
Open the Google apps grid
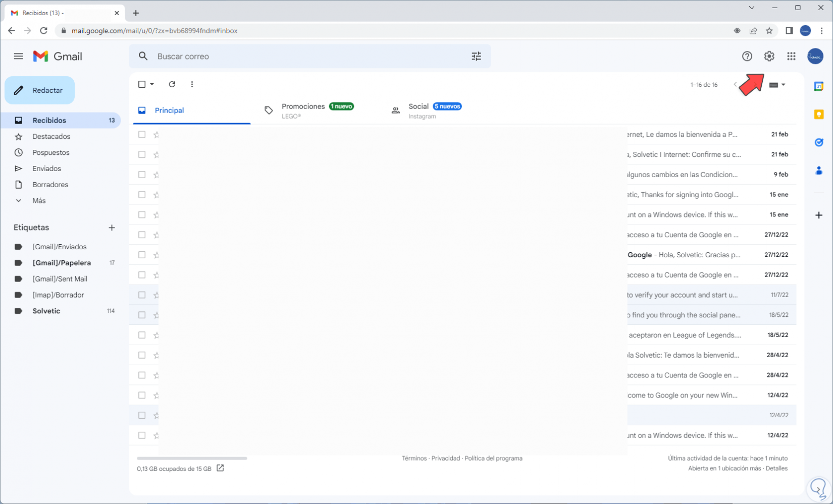tap(791, 57)
